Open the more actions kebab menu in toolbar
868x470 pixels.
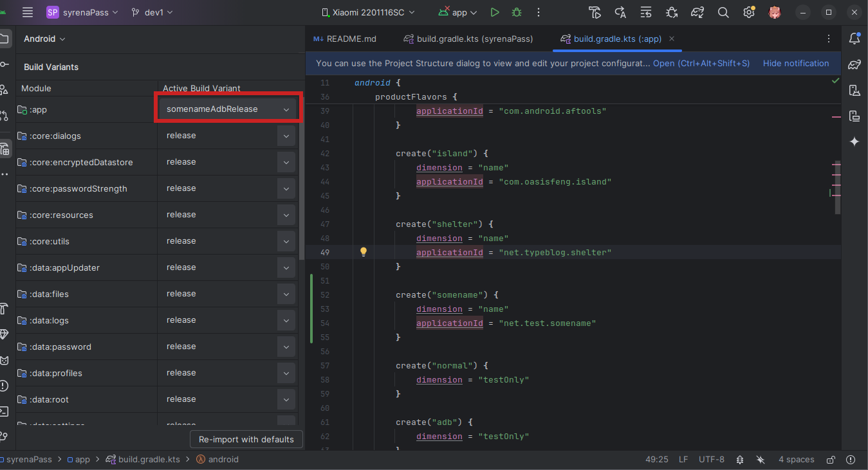pyautogui.click(x=539, y=12)
